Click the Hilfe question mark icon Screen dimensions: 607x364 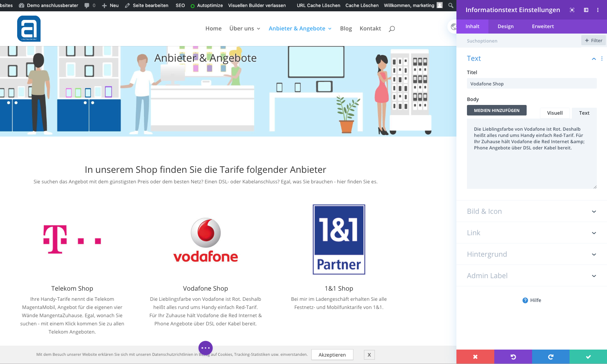pyautogui.click(x=525, y=300)
